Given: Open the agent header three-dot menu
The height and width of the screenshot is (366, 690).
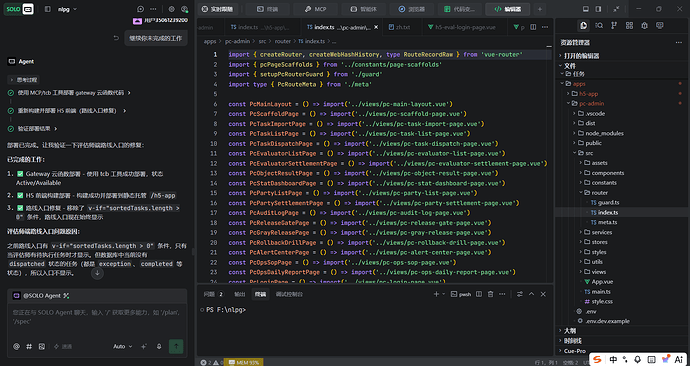Looking at the screenshot, I should pyautogui.click(x=153, y=9).
